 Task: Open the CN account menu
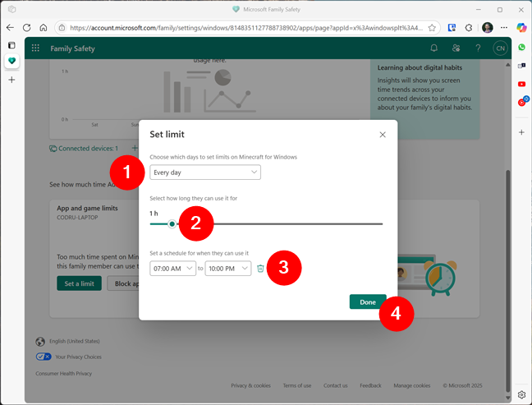point(500,48)
